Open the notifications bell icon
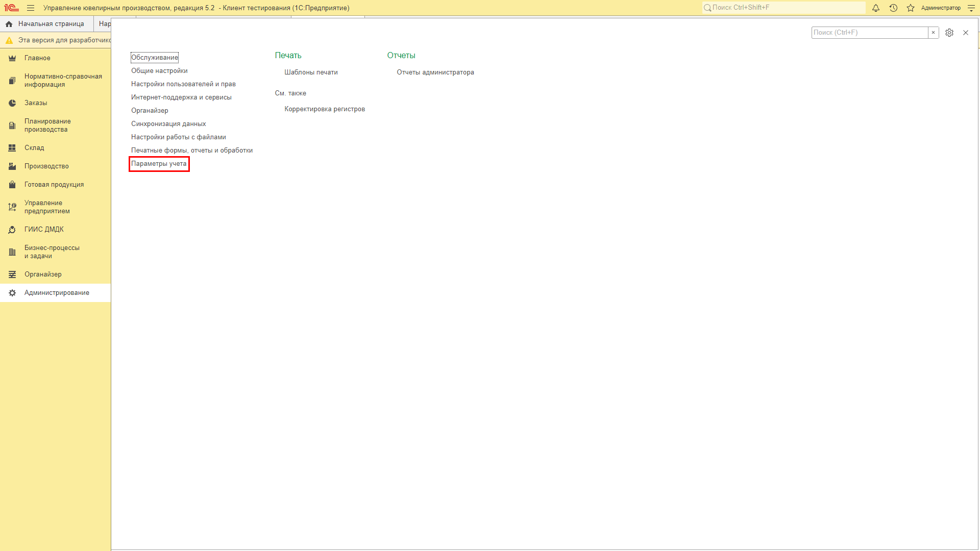Screen dimensions: 980x551 [x=876, y=8]
